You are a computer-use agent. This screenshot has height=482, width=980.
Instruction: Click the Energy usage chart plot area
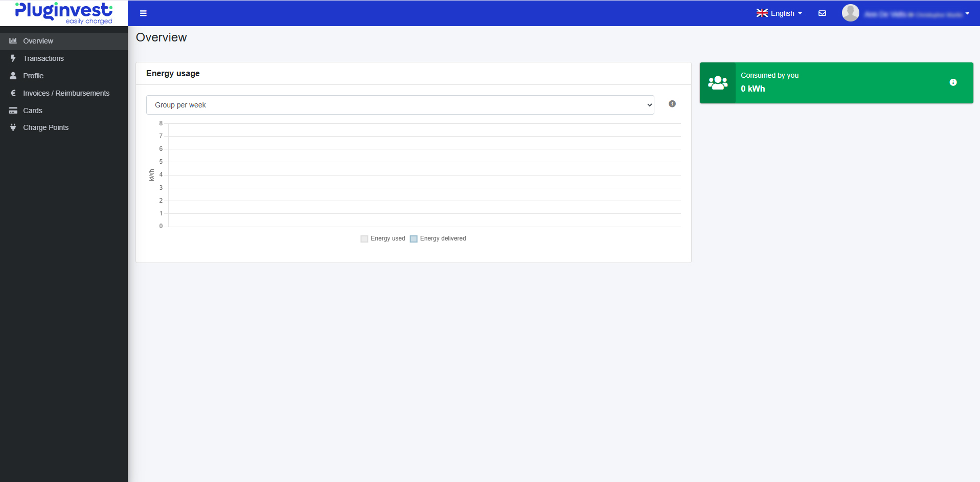click(424, 175)
